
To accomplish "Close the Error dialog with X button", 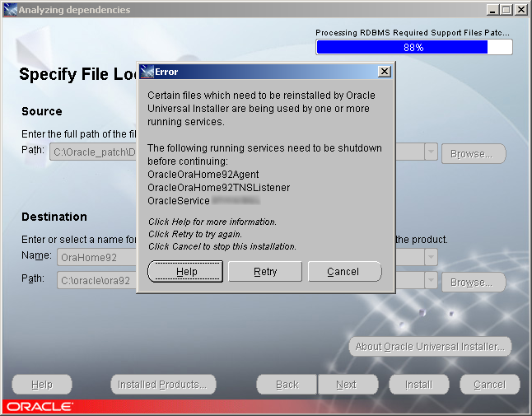I will point(385,72).
